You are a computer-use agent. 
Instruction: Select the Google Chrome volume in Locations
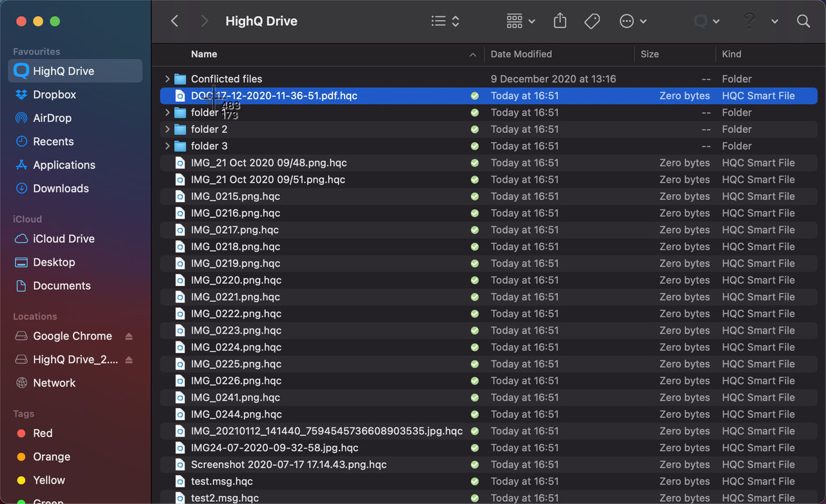coord(72,336)
